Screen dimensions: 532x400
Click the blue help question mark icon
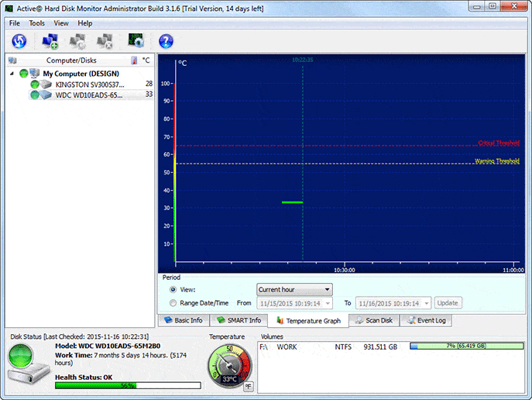pyautogui.click(x=166, y=41)
